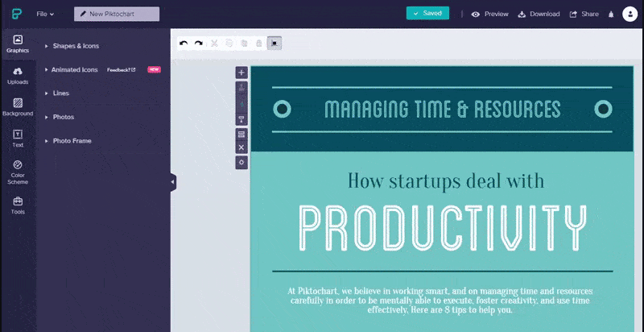Screen dimensions: 644x332
Task: Select the 'At Piktochart, we believe' paragraph
Action: (x=440, y=301)
